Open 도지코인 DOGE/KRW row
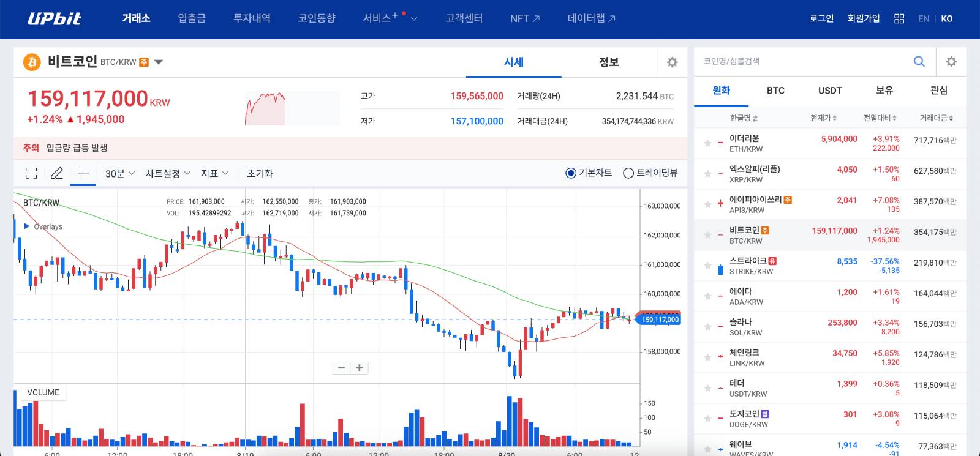The image size is (980, 456). pos(830,419)
